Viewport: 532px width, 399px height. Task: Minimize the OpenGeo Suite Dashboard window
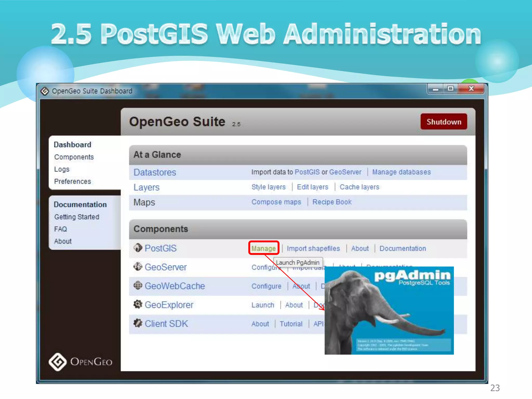pyautogui.click(x=436, y=89)
